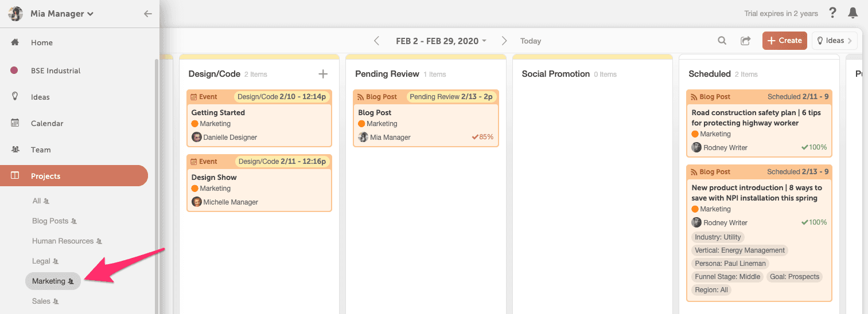The image size is (868, 314).
Task: Go to the next date range
Action: 504,41
